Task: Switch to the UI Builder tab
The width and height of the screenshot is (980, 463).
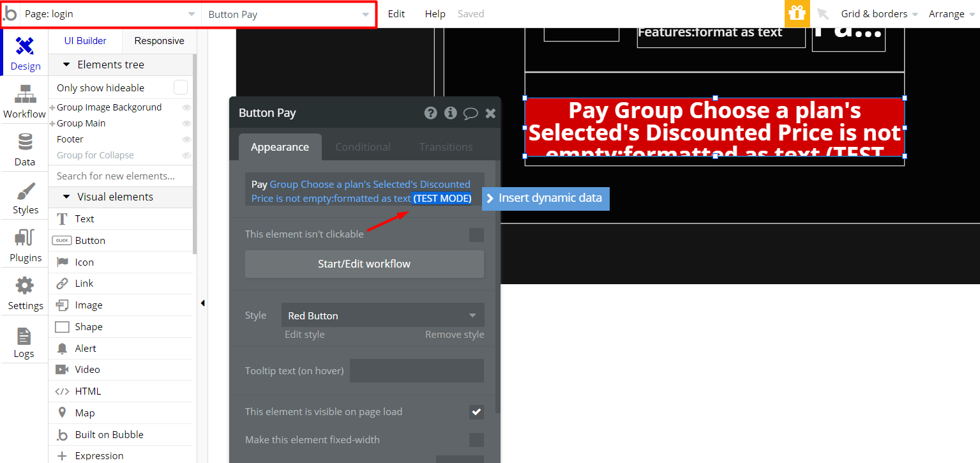Action: coord(86,41)
